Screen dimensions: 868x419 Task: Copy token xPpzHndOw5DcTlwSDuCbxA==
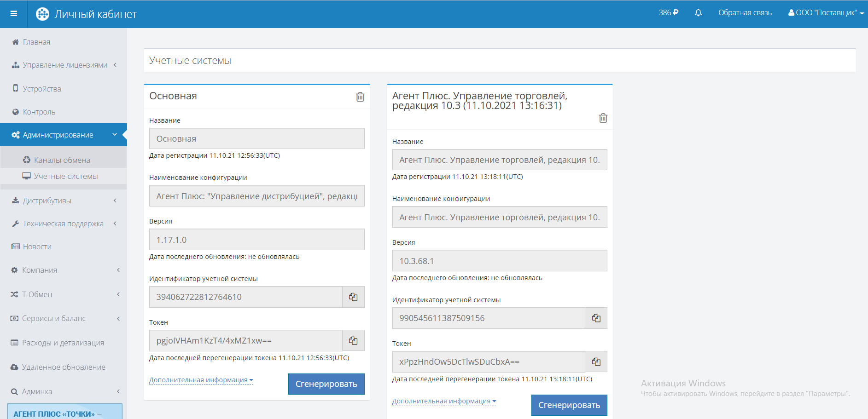pyautogui.click(x=596, y=362)
